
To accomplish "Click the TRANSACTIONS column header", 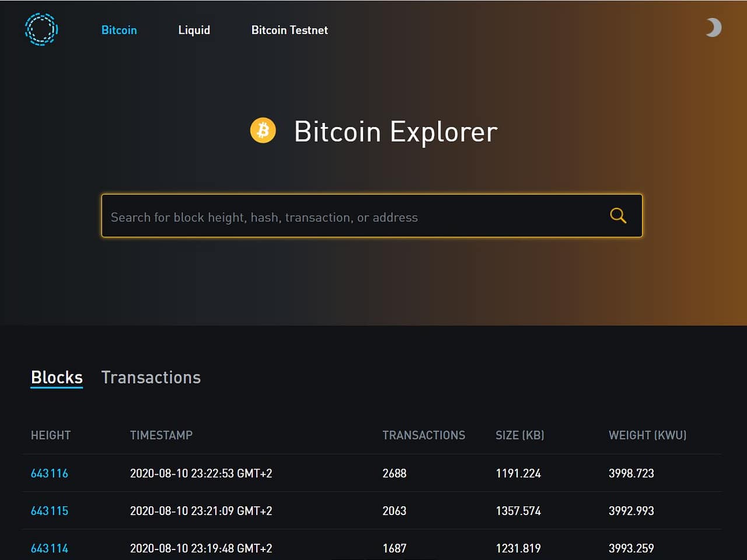I will (424, 435).
